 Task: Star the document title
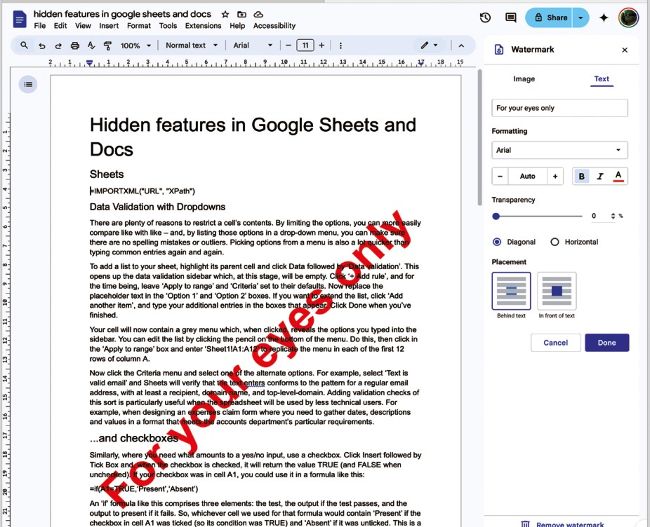click(x=226, y=15)
